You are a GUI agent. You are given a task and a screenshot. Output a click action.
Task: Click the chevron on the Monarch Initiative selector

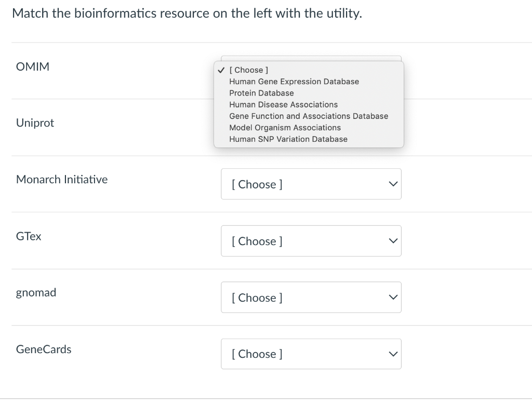(x=392, y=184)
